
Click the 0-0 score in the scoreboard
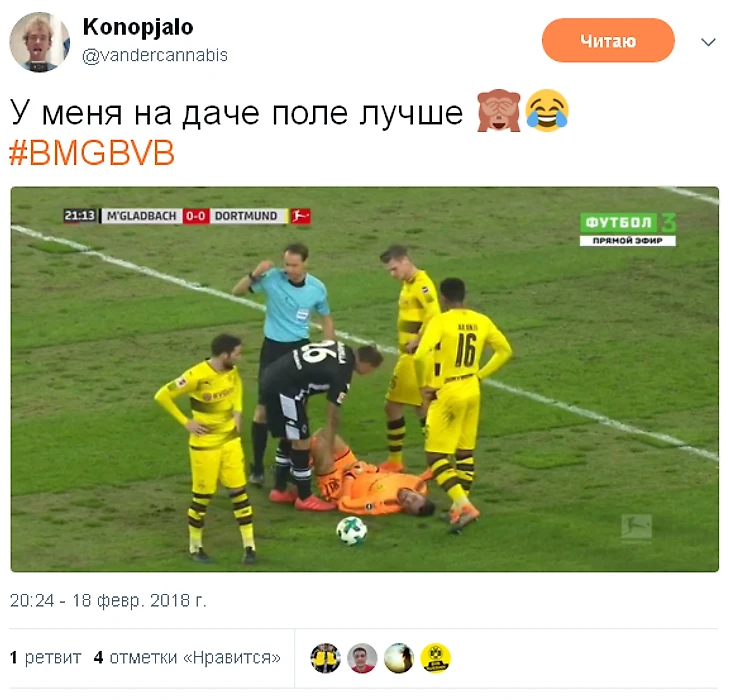pyautogui.click(x=196, y=216)
